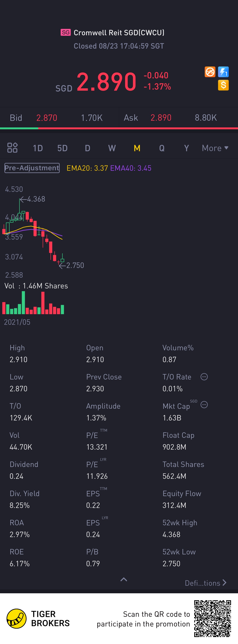Tap the yellow dollar sign icon
The image size is (238, 644).
click(223, 85)
